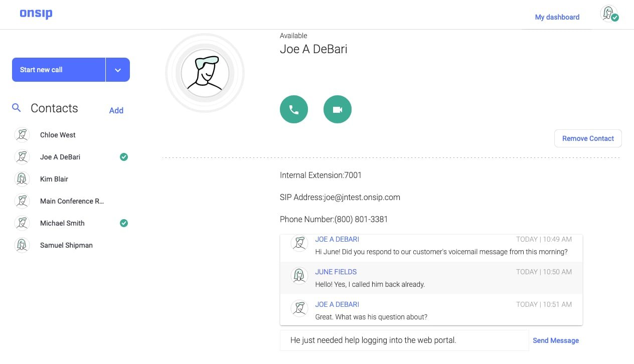Open your profile avatar in the top bar
634x364 pixels.
tap(608, 14)
